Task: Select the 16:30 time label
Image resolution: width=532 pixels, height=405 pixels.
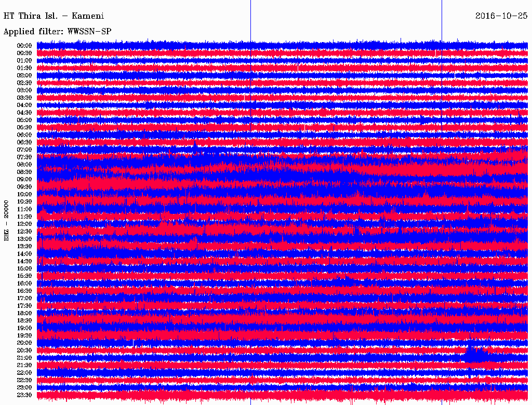Action: click(x=24, y=291)
